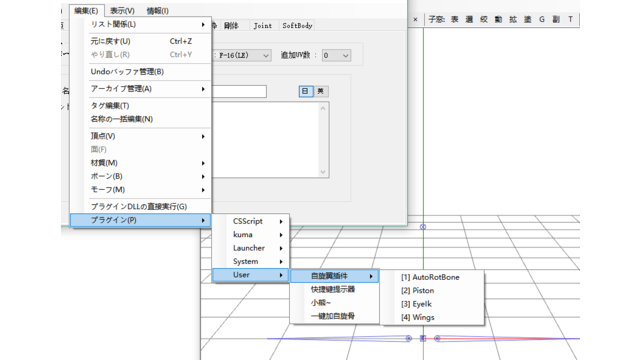Expand the ボーン(B) submenu
This screenshot has width=640, height=360.
point(141,177)
